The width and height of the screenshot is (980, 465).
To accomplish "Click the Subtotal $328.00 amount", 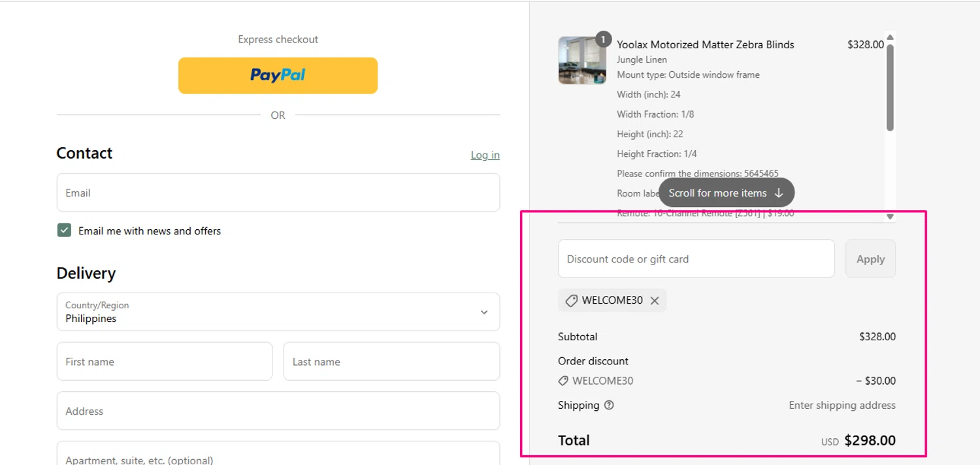I will pos(877,337).
